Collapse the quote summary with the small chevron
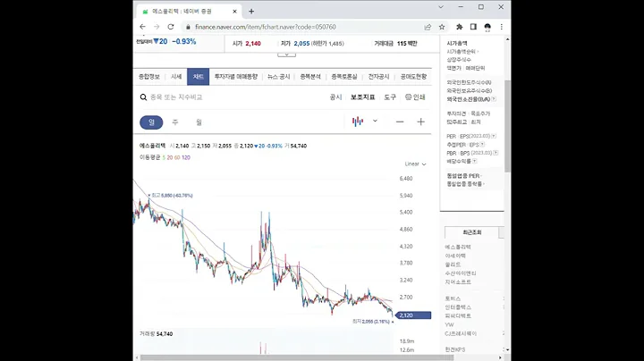This screenshot has height=361, width=644. click(x=287, y=55)
